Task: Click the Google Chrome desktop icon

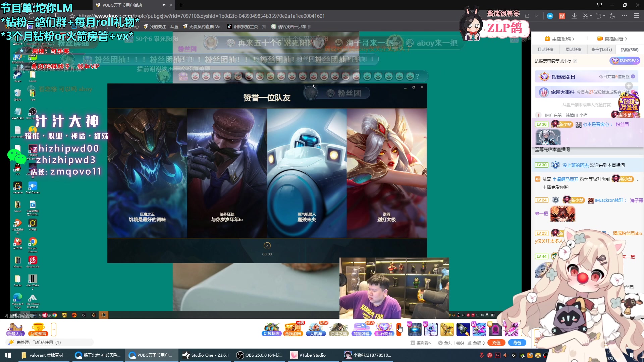Action: (33, 245)
